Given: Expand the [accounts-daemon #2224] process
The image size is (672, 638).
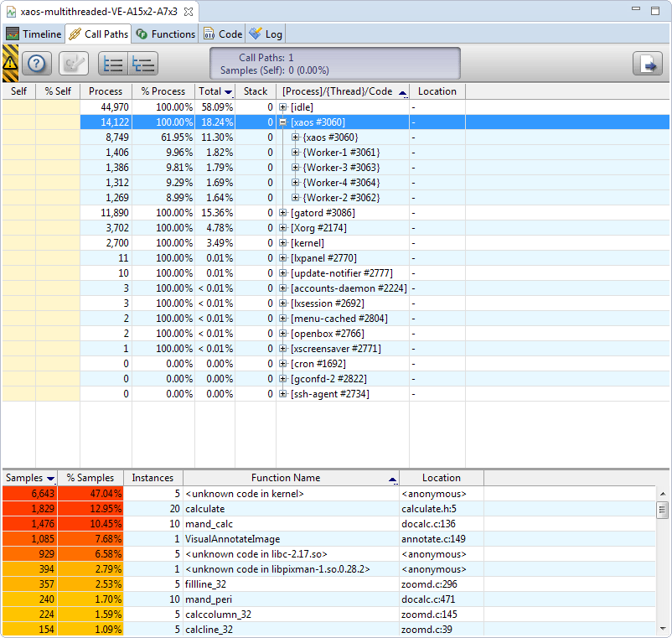Looking at the screenshot, I should point(283,288).
